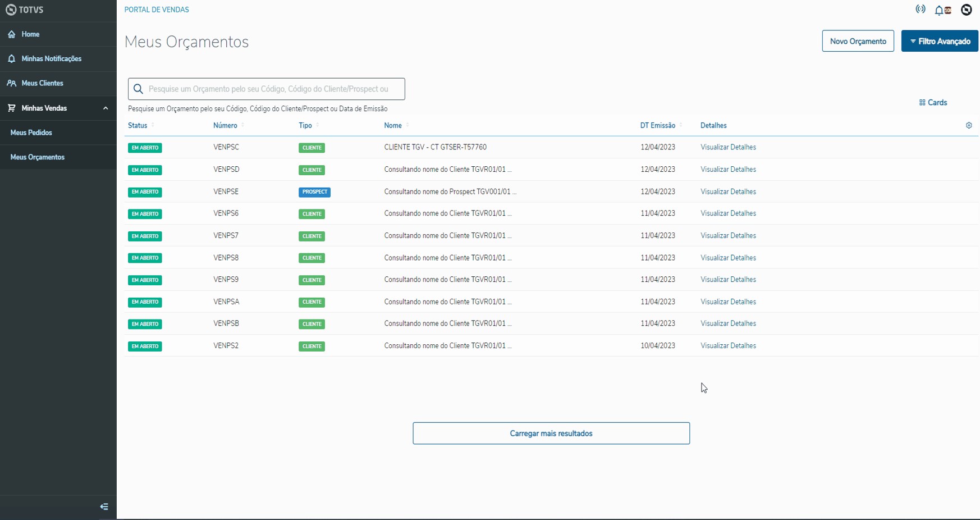Click the broadcast signal icon in the top bar
980x520 pixels.
[921, 10]
